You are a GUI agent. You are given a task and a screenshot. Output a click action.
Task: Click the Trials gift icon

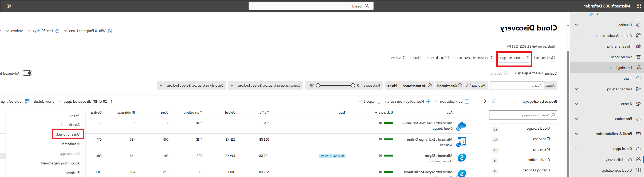pyautogui.click(x=638, y=78)
